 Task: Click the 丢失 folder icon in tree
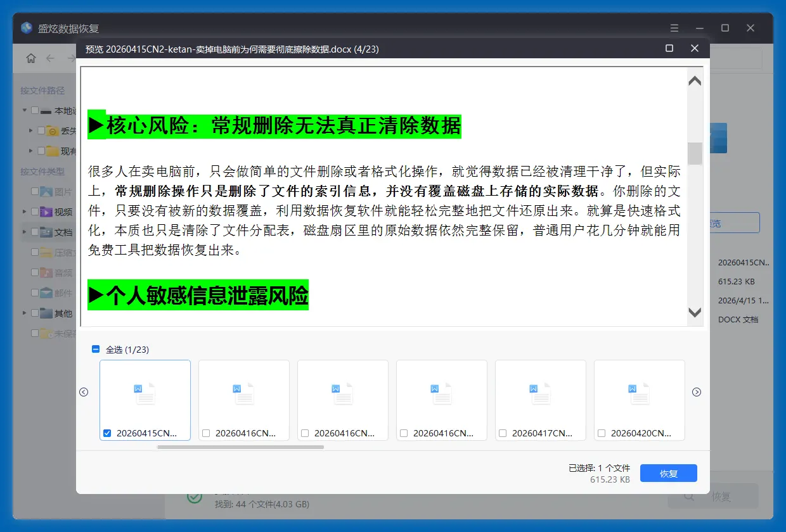[x=53, y=131]
